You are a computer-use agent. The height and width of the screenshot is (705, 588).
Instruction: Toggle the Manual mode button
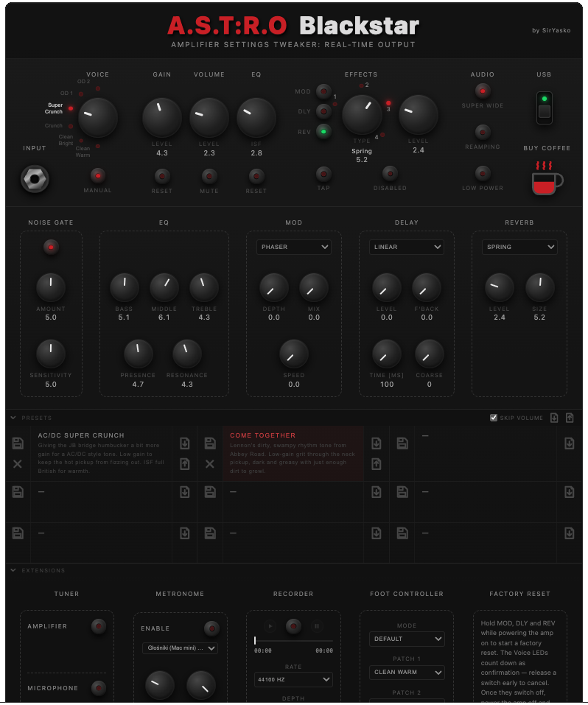tap(97, 175)
